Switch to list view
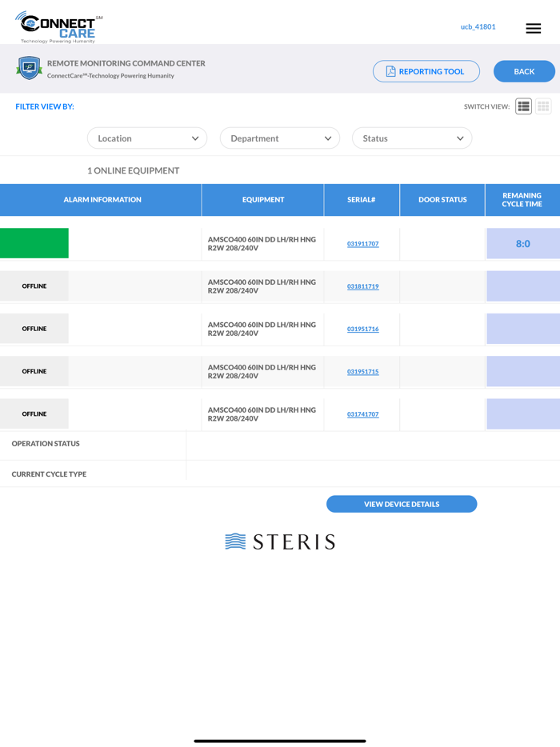This screenshot has height=747, width=560. [523, 106]
